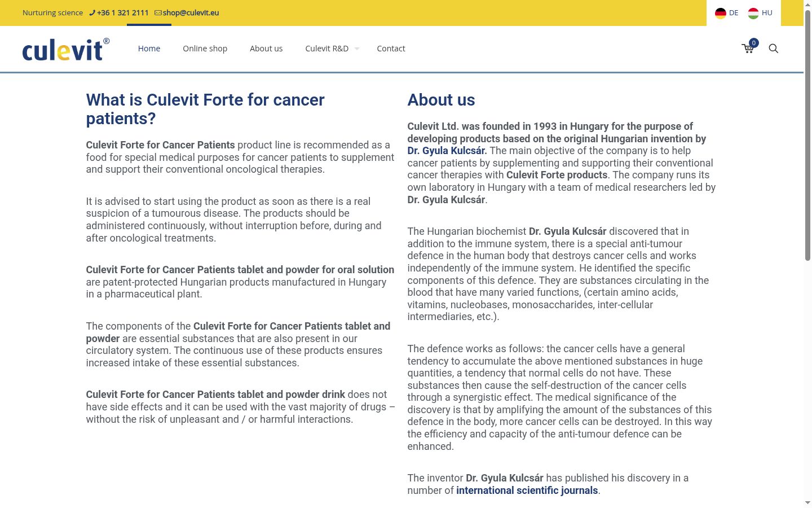Open international scientific journals link

point(527,491)
